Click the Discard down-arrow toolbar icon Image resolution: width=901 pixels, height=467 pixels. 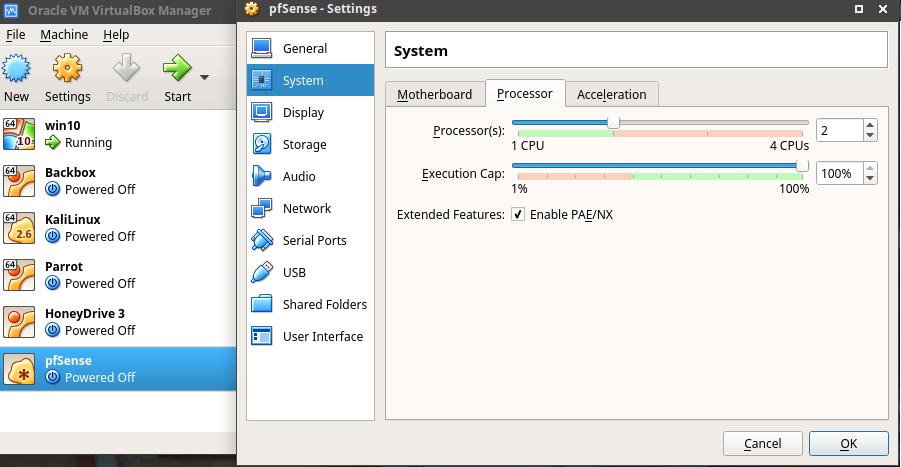click(126, 68)
